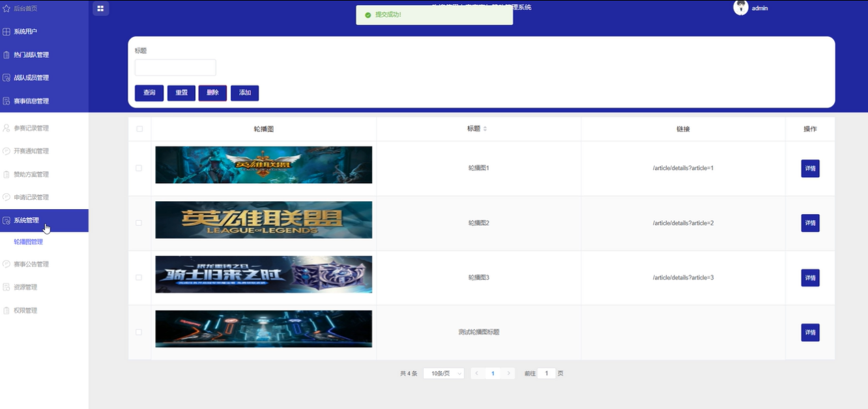The height and width of the screenshot is (409, 868).
Task: Collapse the 系统管理 menu section
Action: (x=44, y=220)
